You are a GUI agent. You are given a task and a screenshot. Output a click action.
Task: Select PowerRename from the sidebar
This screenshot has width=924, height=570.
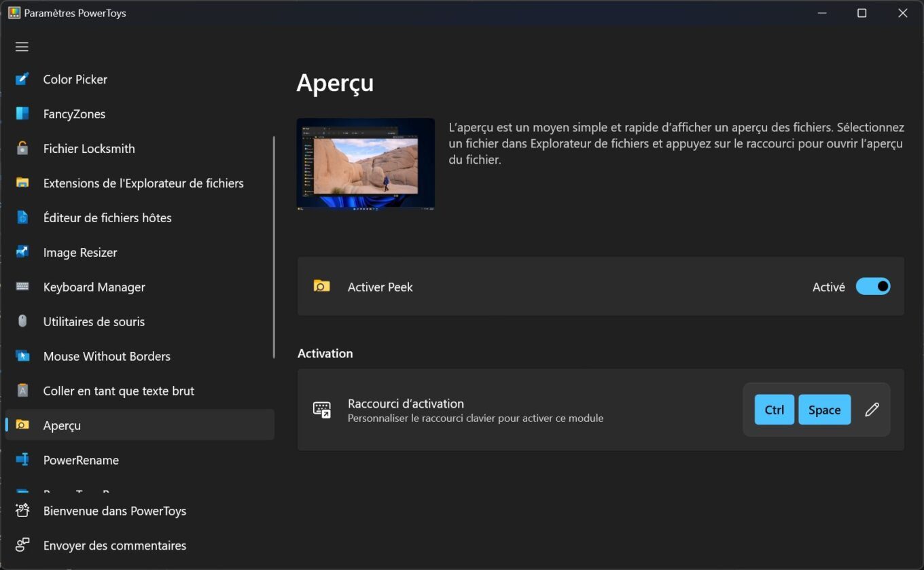(140, 461)
